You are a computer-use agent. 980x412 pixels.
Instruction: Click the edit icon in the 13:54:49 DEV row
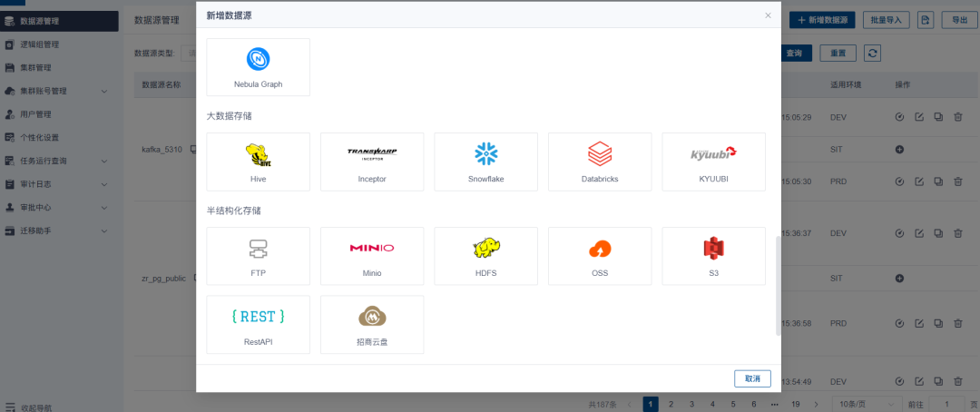[x=918, y=381]
